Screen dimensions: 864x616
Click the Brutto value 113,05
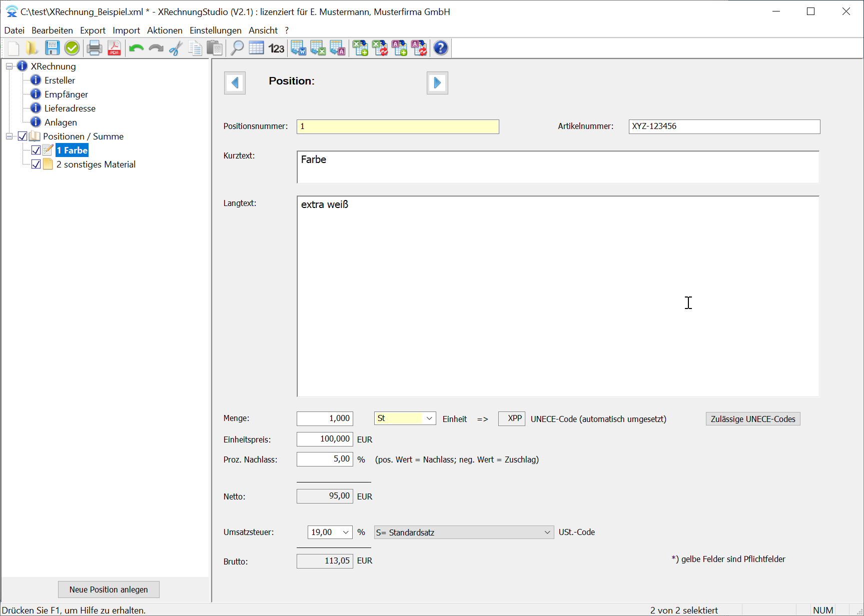(x=325, y=561)
